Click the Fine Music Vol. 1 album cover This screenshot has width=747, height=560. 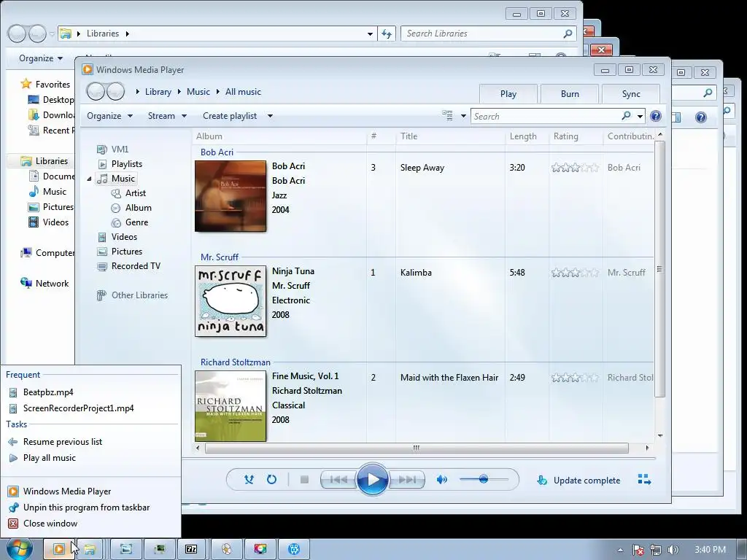coord(231,406)
